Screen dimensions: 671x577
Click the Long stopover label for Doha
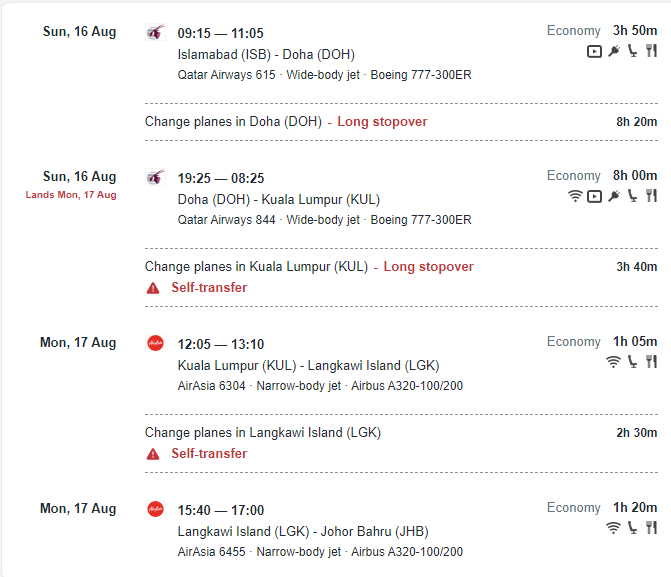click(x=382, y=122)
